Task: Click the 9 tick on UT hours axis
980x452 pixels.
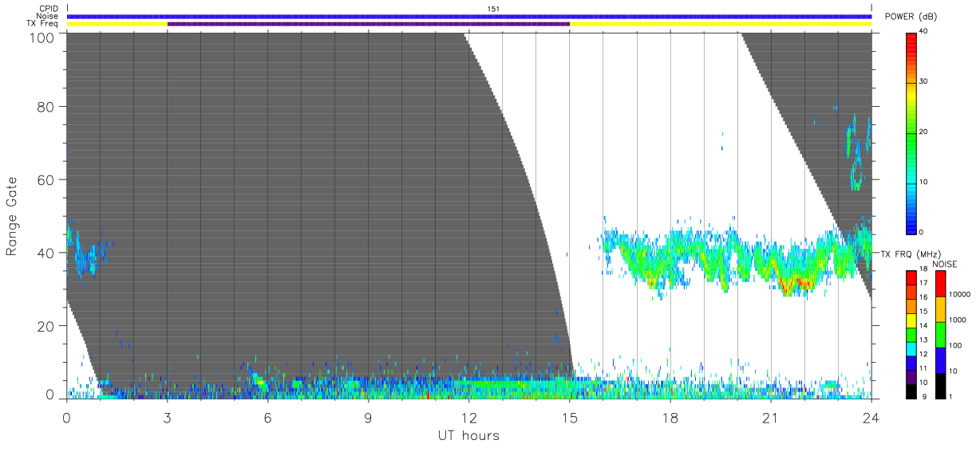Action: (x=369, y=418)
